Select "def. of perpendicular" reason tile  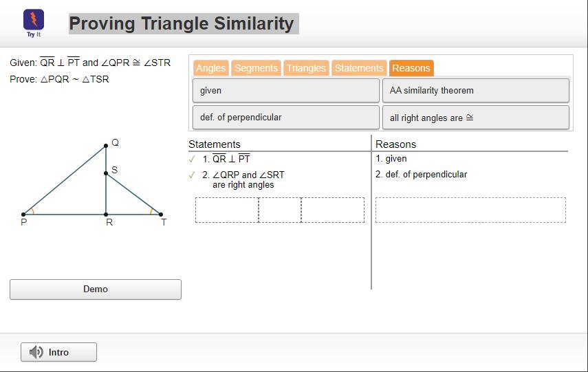pyautogui.click(x=285, y=118)
